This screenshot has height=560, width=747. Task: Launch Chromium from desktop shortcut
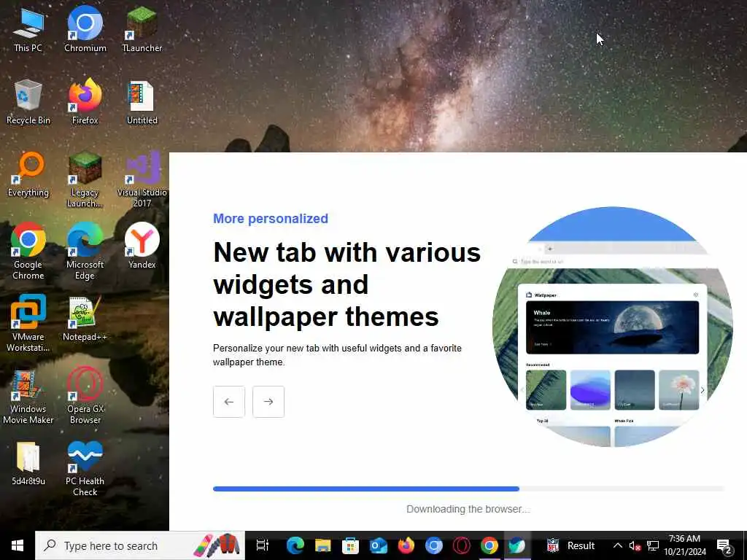tap(85, 28)
